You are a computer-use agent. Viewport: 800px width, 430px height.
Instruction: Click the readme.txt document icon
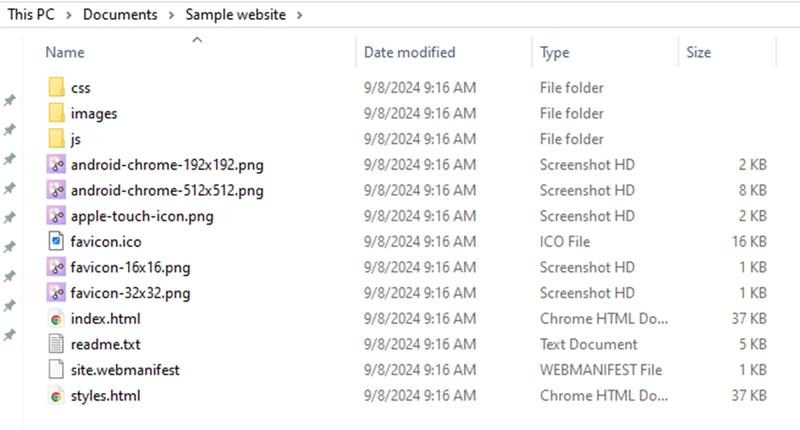(56, 344)
